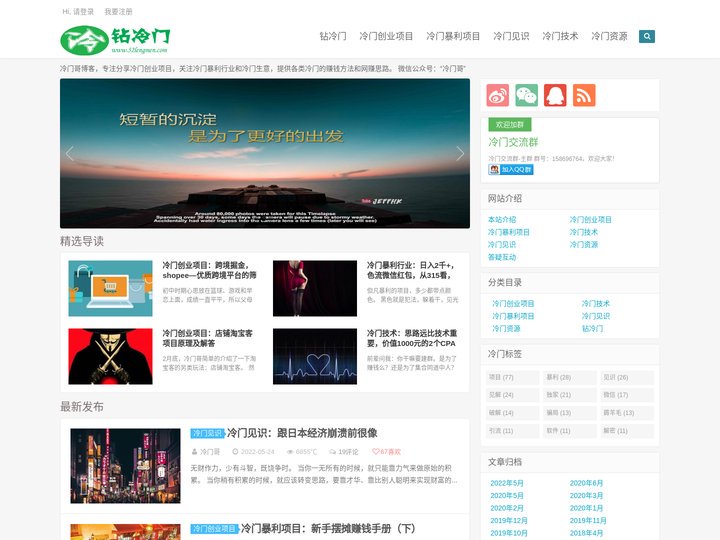Go to next carousel slide arrow
The height and width of the screenshot is (540, 720).
[460, 153]
